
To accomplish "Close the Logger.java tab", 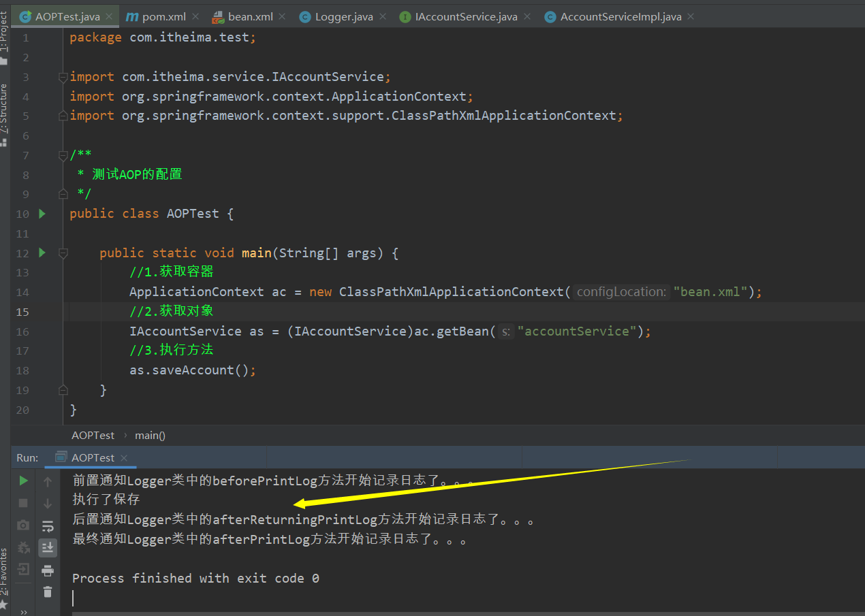I will tap(383, 17).
